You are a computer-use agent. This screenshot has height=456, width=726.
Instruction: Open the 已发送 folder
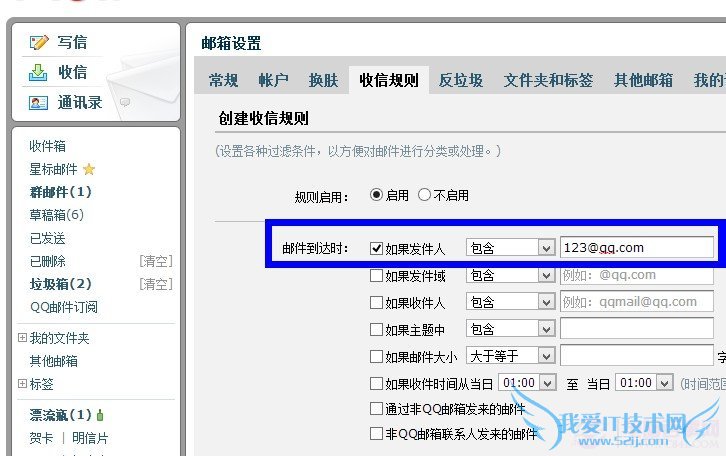click(x=47, y=238)
